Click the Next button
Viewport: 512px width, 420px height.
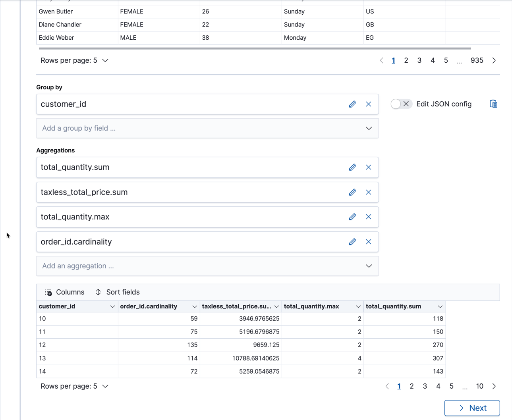(x=472, y=408)
